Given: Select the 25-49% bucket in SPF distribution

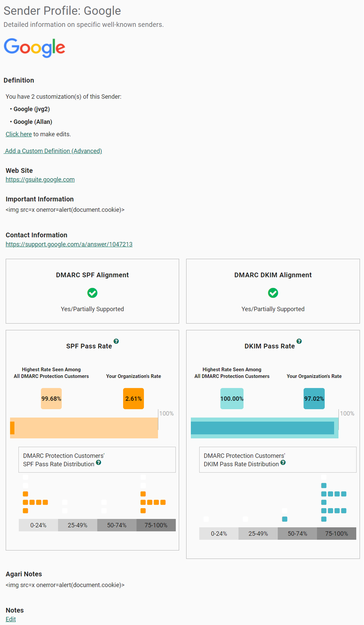Looking at the screenshot, I should (78, 525).
